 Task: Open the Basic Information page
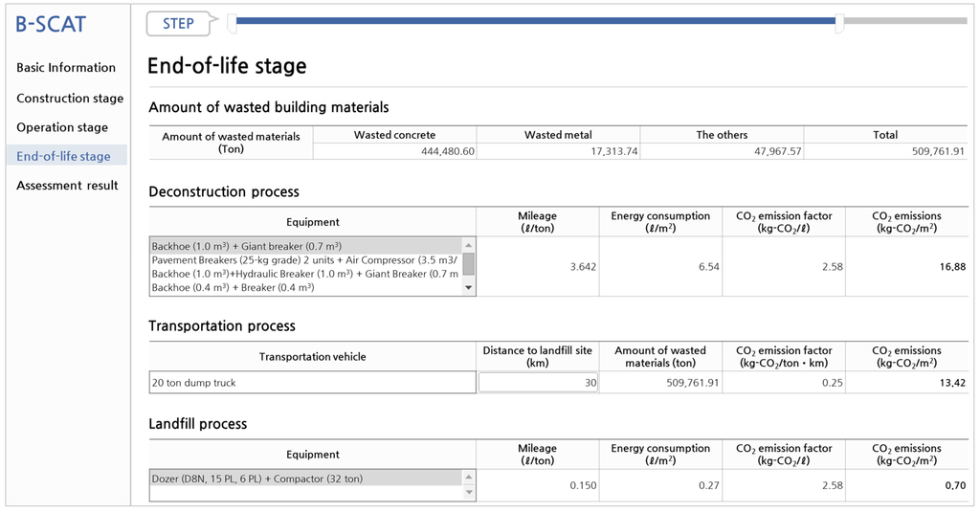(x=66, y=68)
